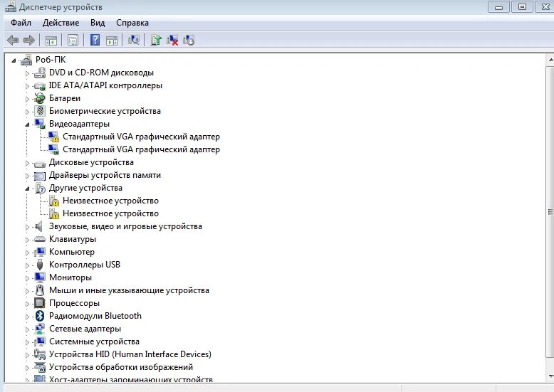Click the Disable device toolbar icon
554x392 pixels.
click(189, 40)
